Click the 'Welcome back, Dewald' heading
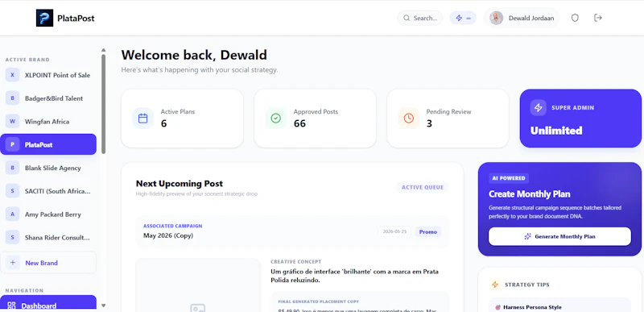The image size is (644, 312). [x=194, y=55]
